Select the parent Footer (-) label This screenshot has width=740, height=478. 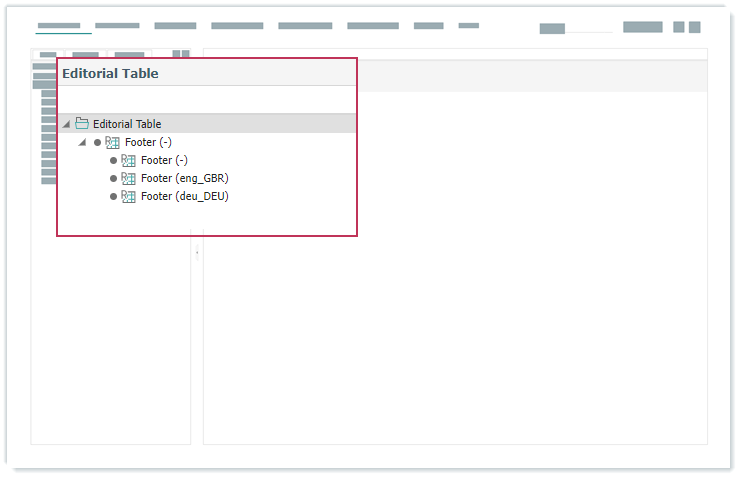(148, 143)
